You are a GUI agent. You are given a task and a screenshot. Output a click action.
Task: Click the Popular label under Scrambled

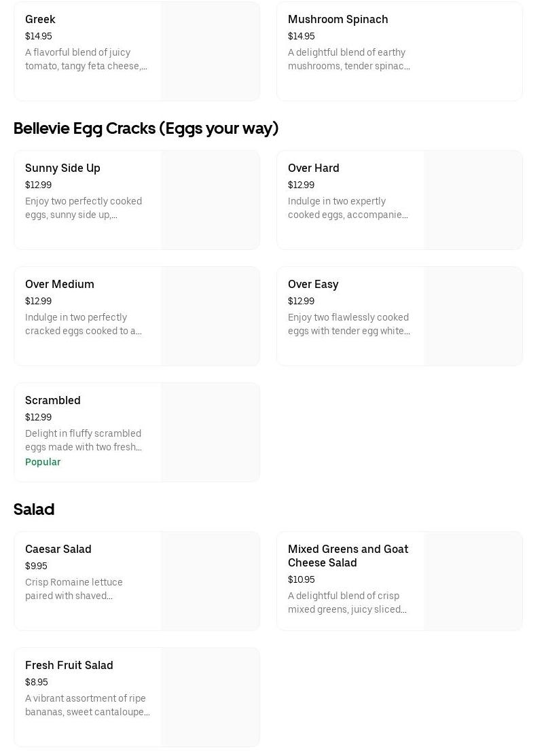click(x=43, y=462)
